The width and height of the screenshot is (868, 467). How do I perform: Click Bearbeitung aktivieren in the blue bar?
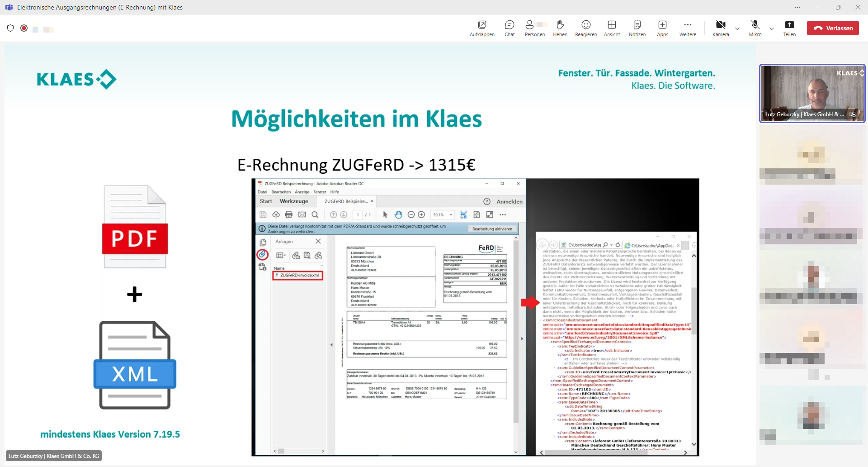coord(492,229)
